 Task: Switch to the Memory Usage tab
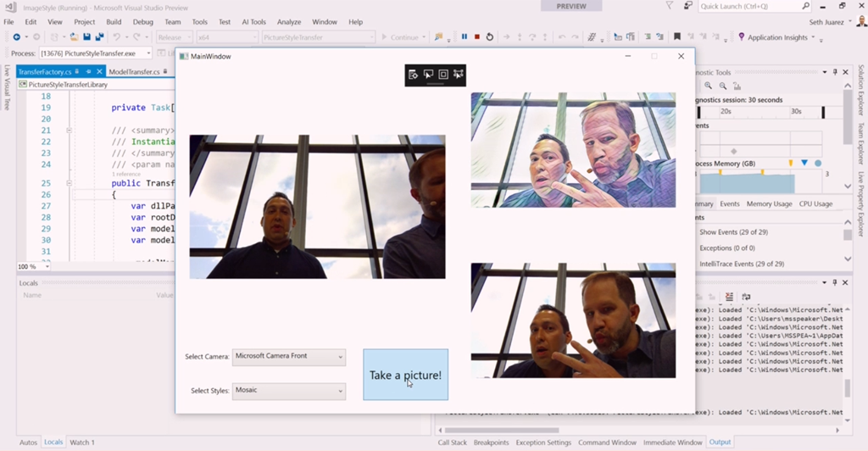click(769, 204)
